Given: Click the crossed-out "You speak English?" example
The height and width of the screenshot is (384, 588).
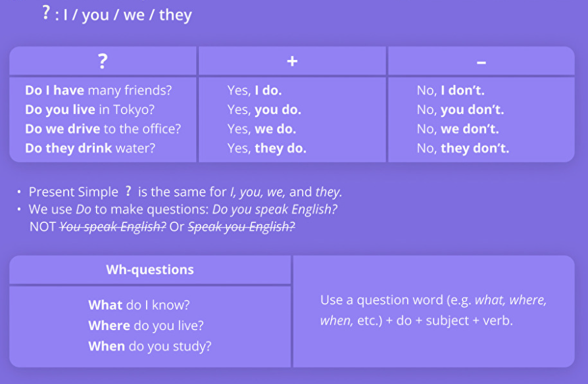Looking at the screenshot, I should coord(113,227).
